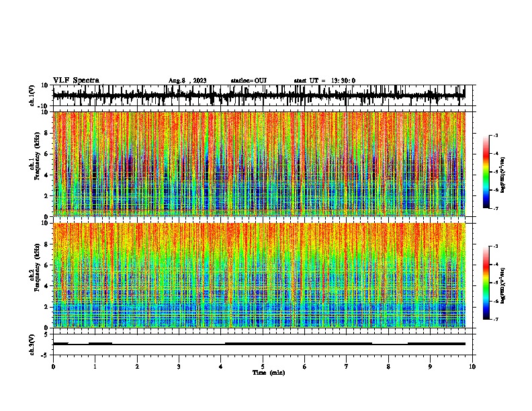Screen dimensions: 532x411
Task: Click the "start UT = 13:30:0" text
Action: 324,81
